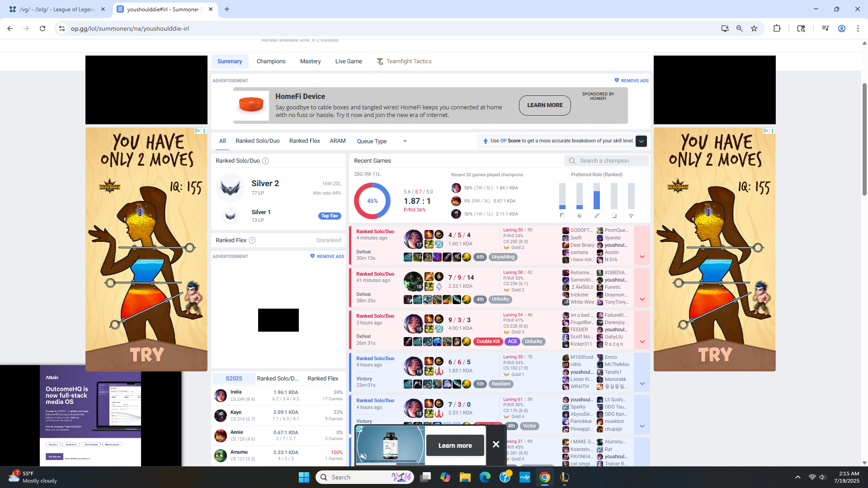This screenshot has height=488, width=868.
Task: Click Remove Ads above HomeFi banner
Action: 632,80
